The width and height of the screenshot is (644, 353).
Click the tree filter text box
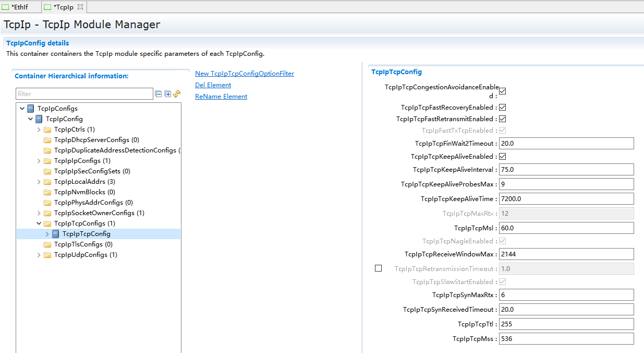click(x=84, y=94)
